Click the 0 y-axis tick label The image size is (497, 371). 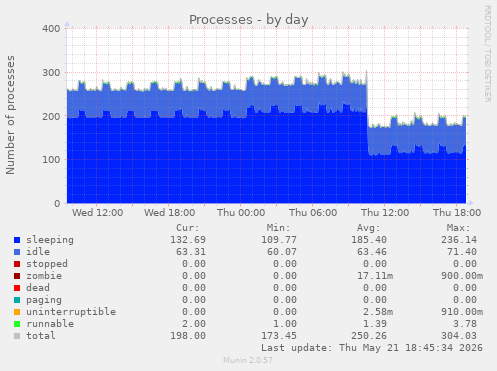click(x=57, y=204)
